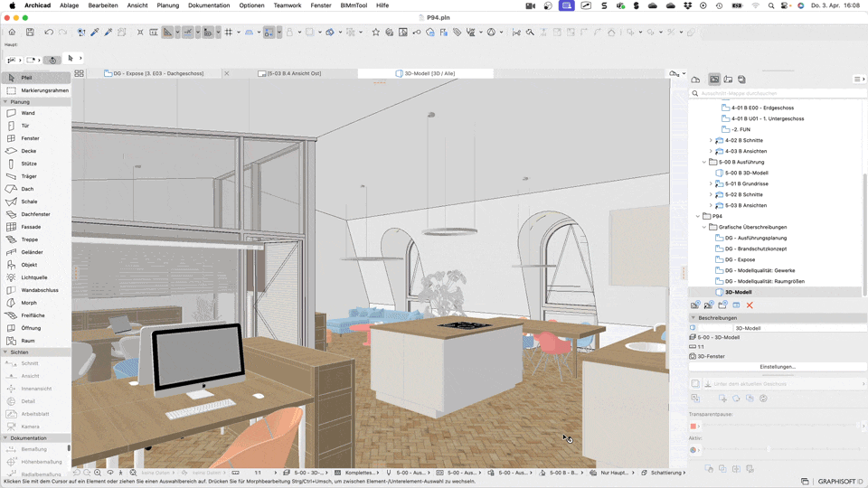The image size is (868, 488).
Task: Toggle the grid snap hash icon
Action: [x=229, y=33]
